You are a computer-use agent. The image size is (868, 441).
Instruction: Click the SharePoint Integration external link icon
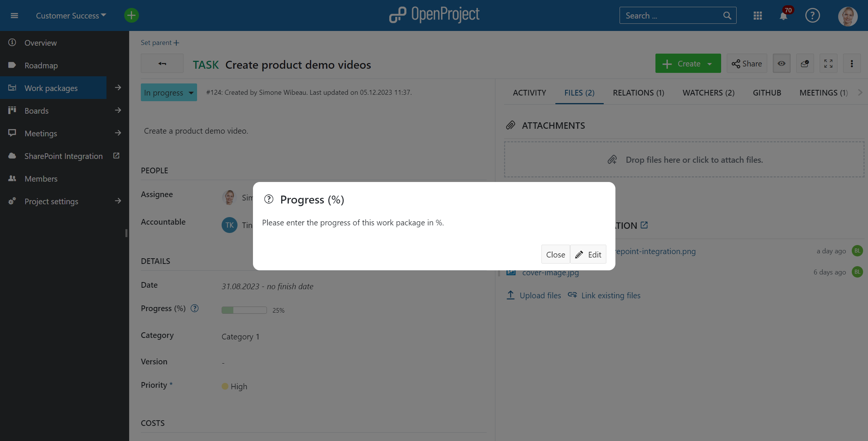[117, 156]
